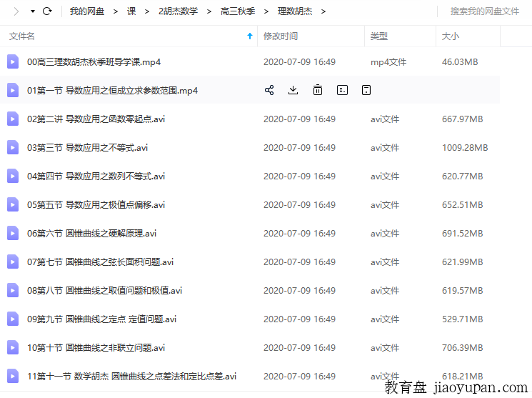This screenshot has height=398, width=532.
Task: Toggle the 文件名 sort order arrow
Action: coord(249,36)
